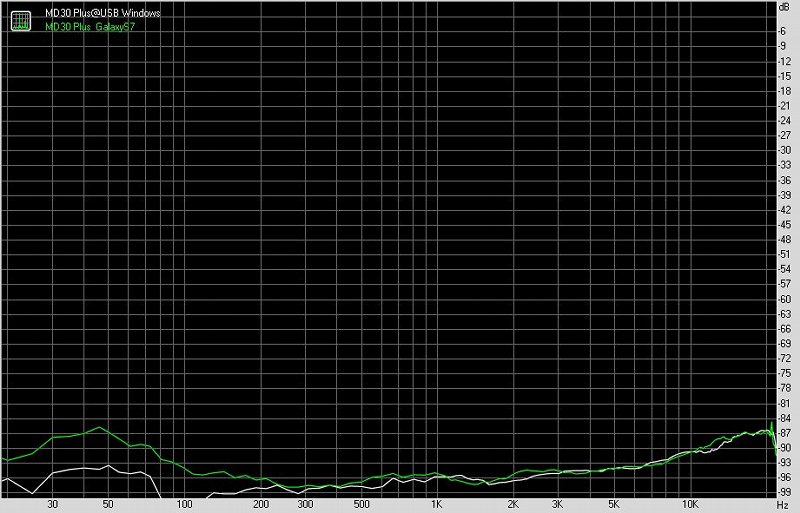
Task: Click the -48 dB scale label
Action: click(787, 239)
